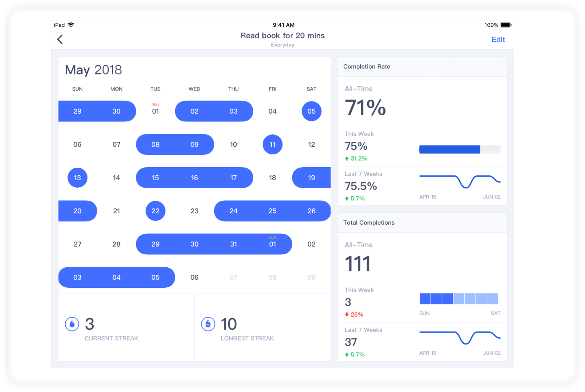Toggle completion for May 10
585x392 pixels.
233,144
